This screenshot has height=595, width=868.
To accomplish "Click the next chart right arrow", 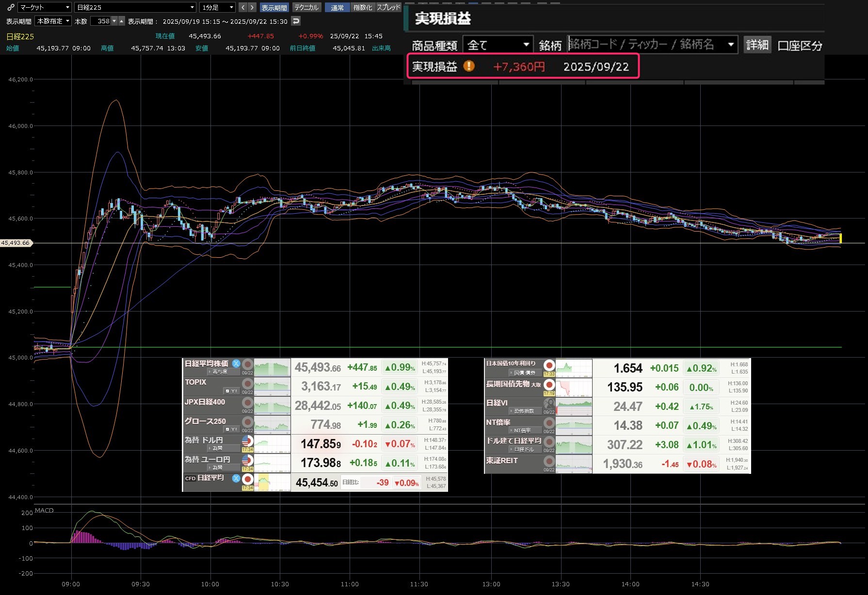I will point(252,7).
